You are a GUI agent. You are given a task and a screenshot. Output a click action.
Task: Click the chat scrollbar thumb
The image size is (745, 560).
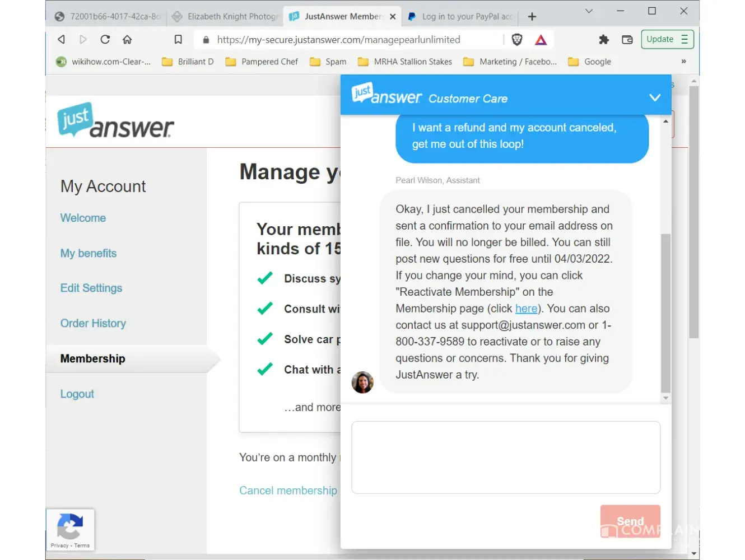665,313
